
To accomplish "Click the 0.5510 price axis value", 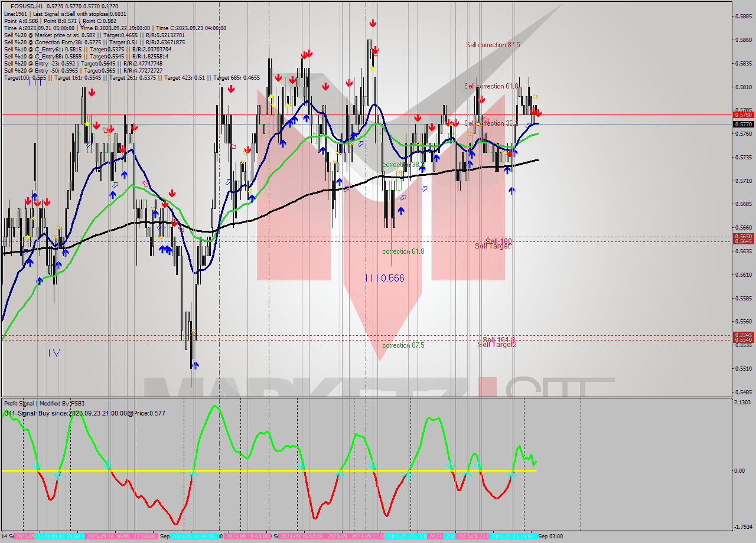I will coord(743,368).
